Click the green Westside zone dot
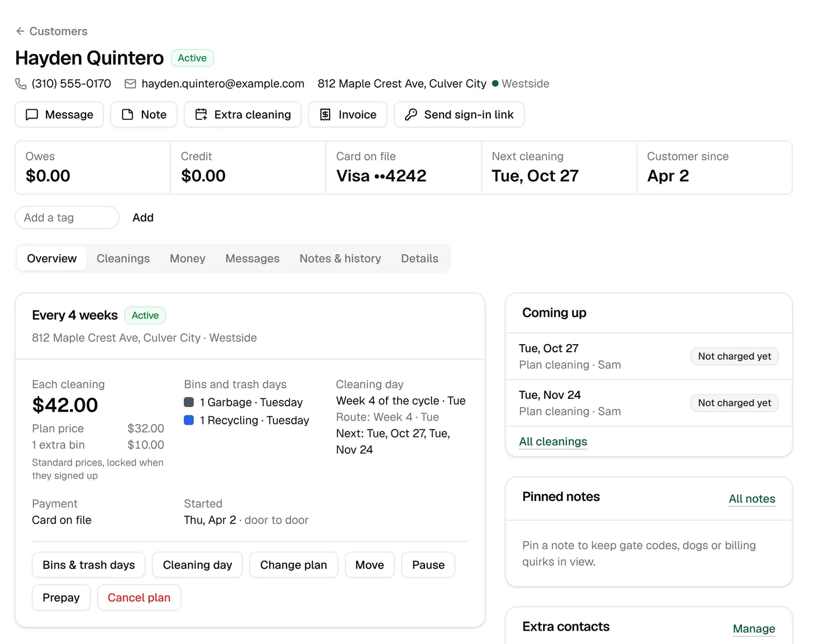 495,84
